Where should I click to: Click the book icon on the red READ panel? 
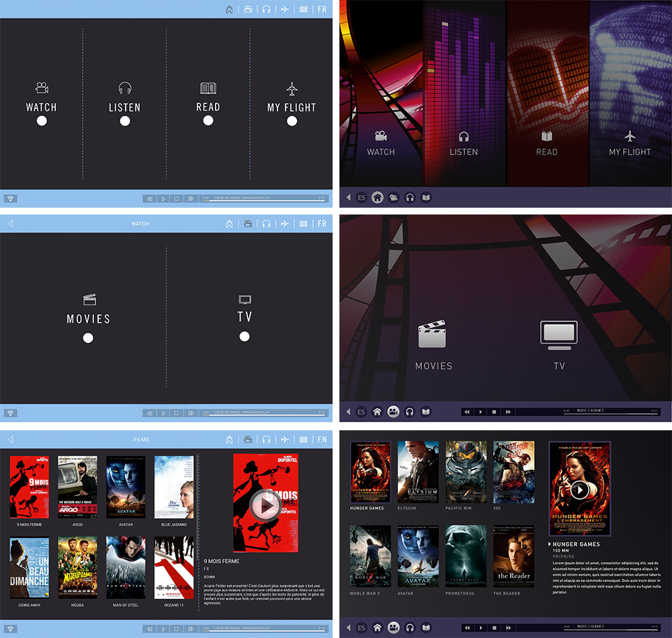pyautogui.click(x=546, y=136)
